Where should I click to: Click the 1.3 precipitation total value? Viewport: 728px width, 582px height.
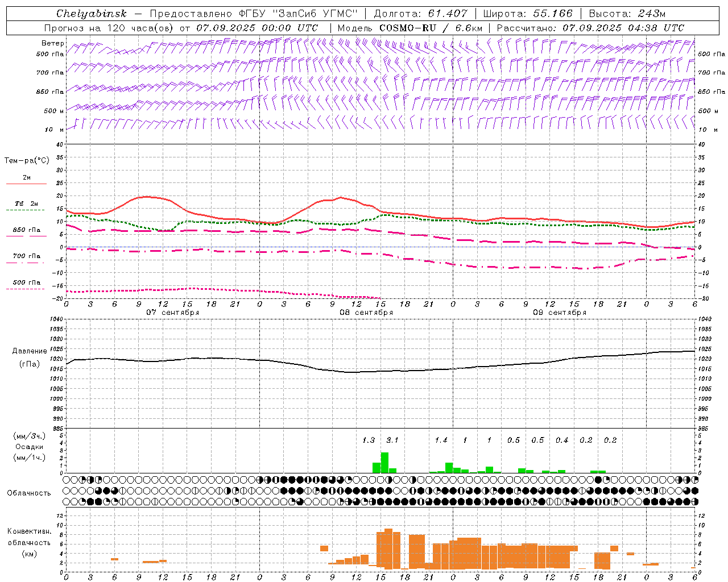pyautogui.click(x=369, y=440)
